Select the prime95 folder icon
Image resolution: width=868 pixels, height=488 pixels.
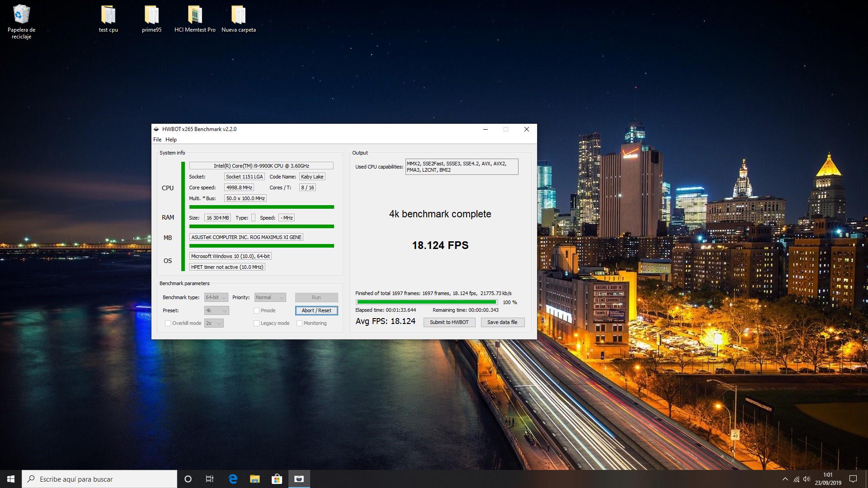[151, 15]
